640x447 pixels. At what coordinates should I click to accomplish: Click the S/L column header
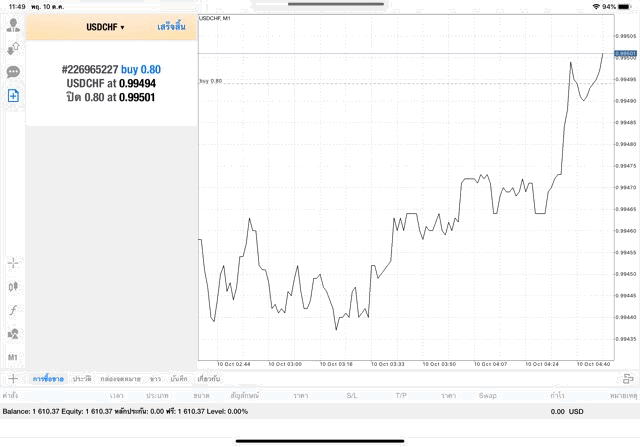click(352, 396)
